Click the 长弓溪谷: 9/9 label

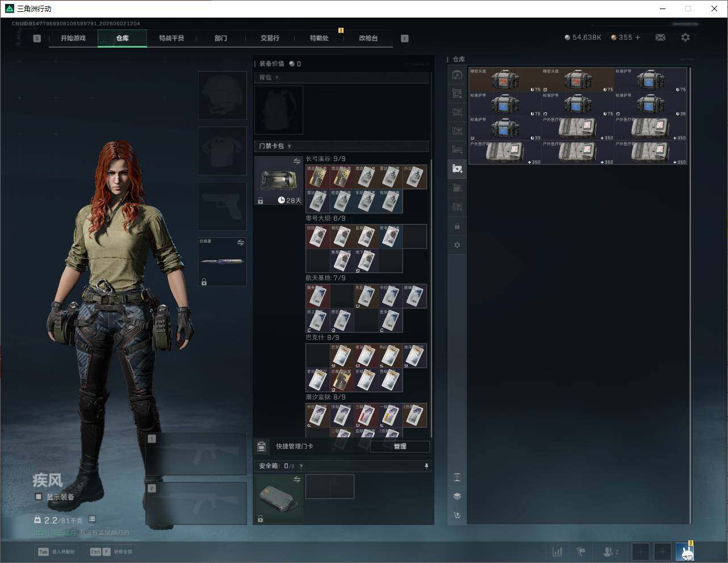[325, 159]
